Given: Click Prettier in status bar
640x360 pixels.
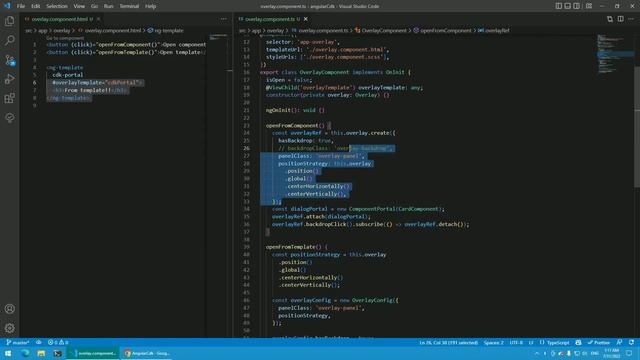Looking at the screenshot, I should pyautogui.click(x=599, y=342).
